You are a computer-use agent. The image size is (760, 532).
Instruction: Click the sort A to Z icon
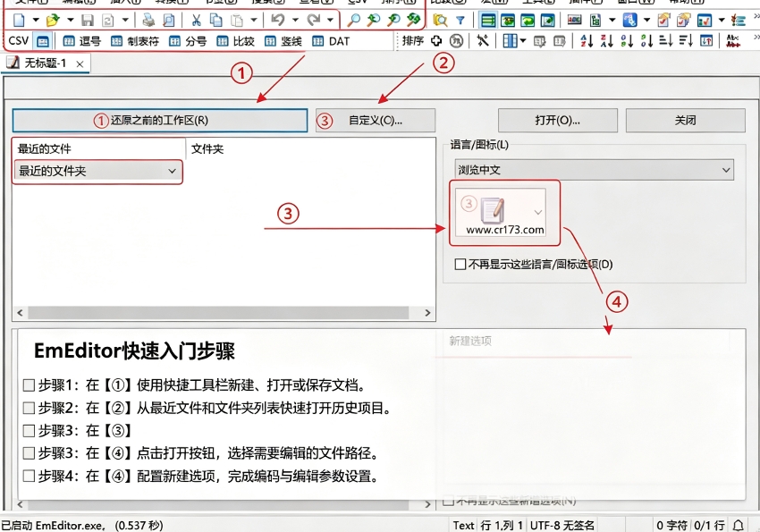pyautogui.click(x=587, y=41)
